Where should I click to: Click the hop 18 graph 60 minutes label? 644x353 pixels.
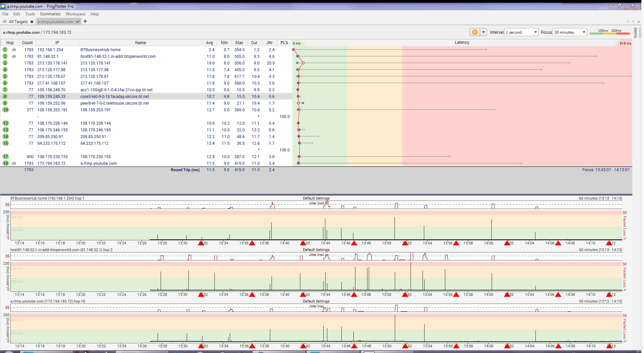(601, 301)
